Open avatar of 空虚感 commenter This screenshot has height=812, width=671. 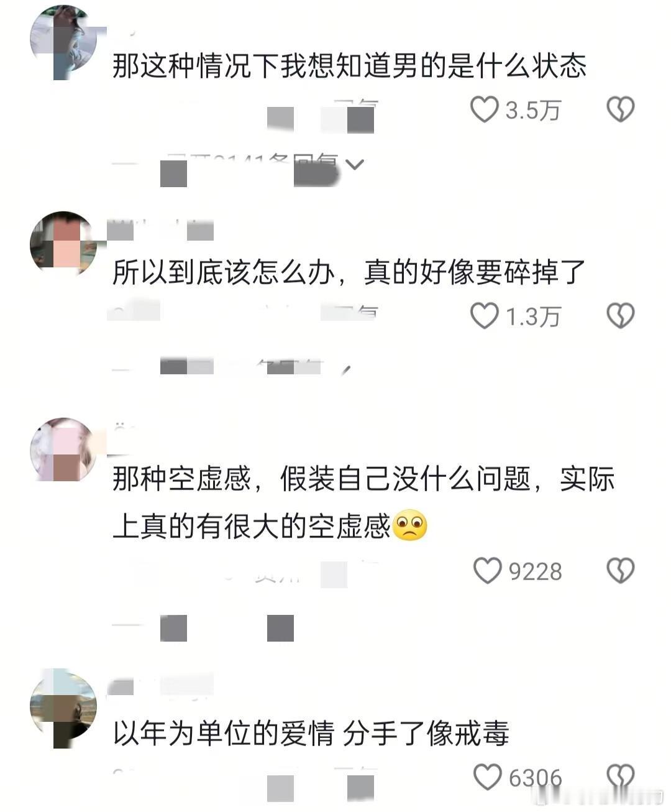(63, 450)
